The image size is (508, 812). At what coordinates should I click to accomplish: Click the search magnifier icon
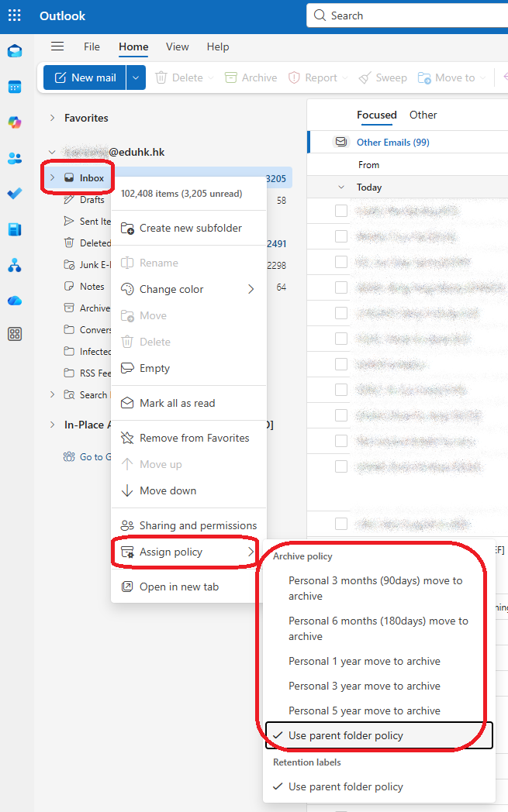(x=320, y=15)
